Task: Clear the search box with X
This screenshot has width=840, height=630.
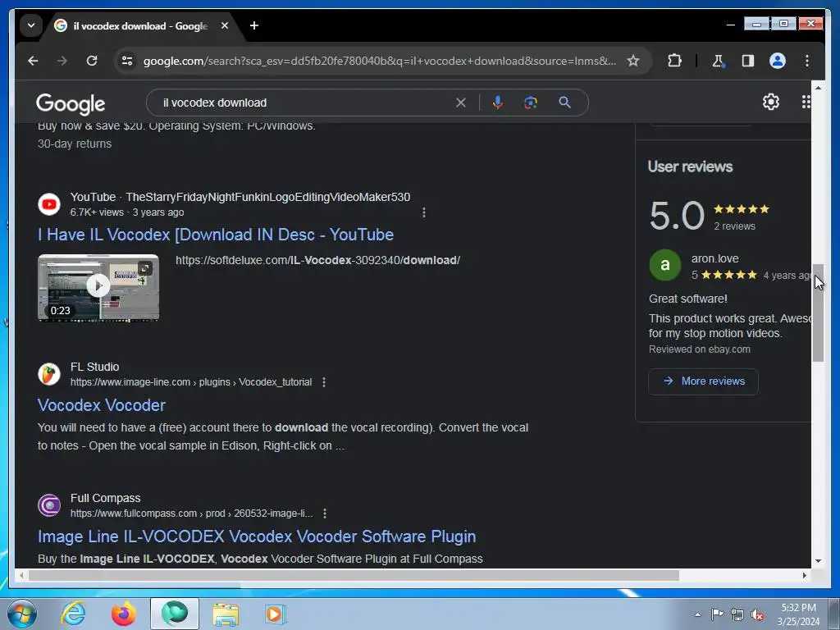Action: point(461,103)
